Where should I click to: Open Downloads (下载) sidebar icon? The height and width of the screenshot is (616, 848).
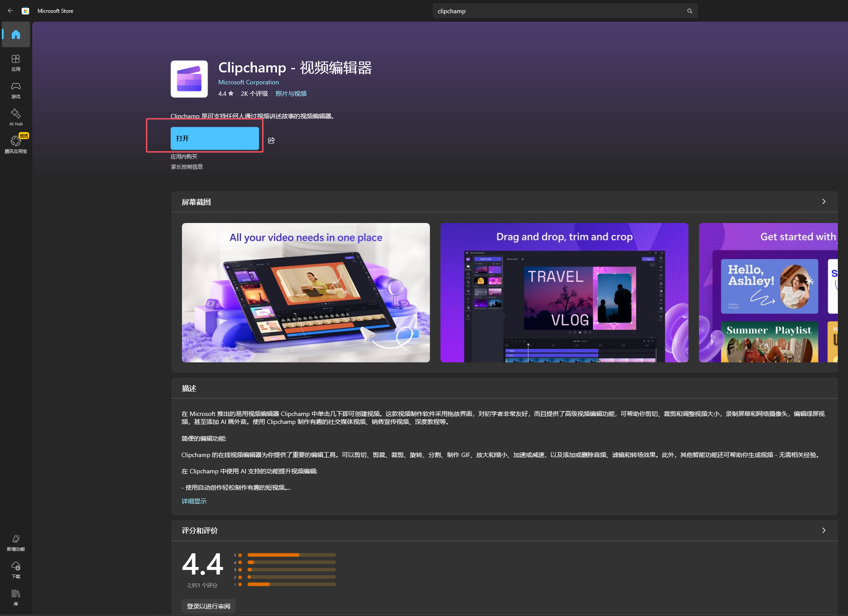point(16,570)
